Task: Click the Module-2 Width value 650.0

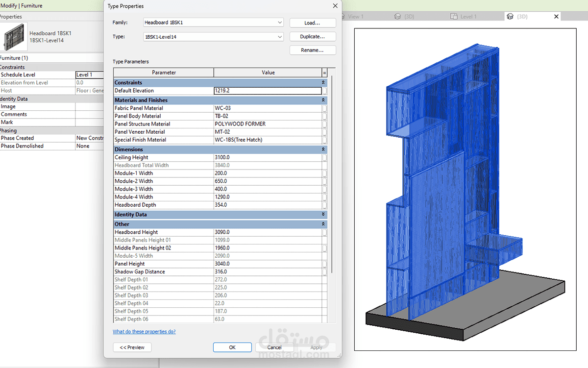Action: [268, 181]
